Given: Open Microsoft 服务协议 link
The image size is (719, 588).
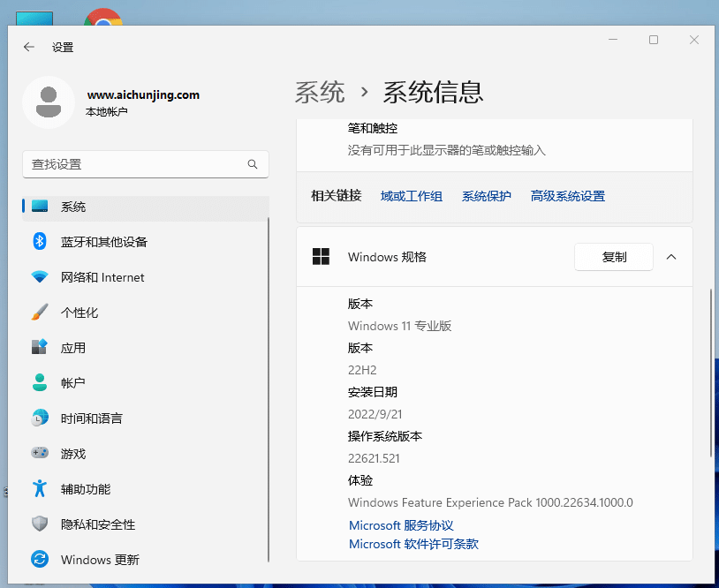Looking at the screenshot, I should [x=401, y=525].
